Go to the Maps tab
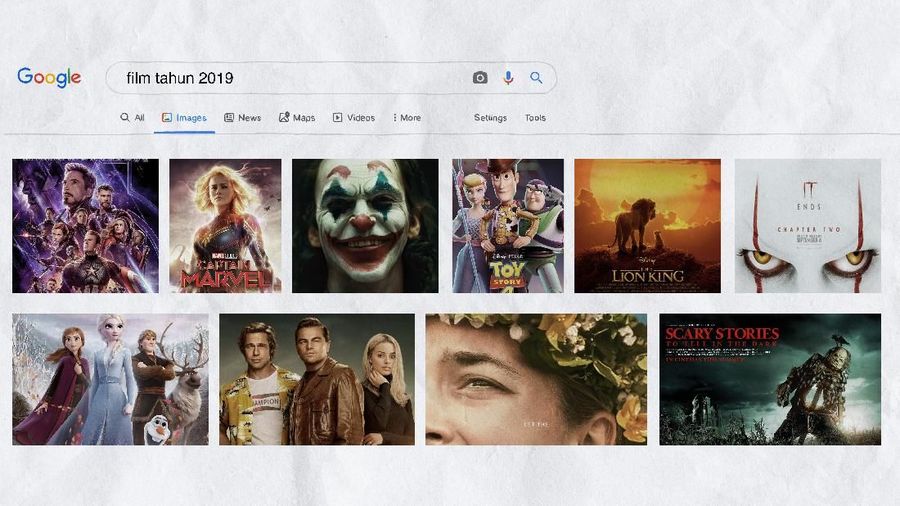900x506 pixels. [x=297, y=118]
